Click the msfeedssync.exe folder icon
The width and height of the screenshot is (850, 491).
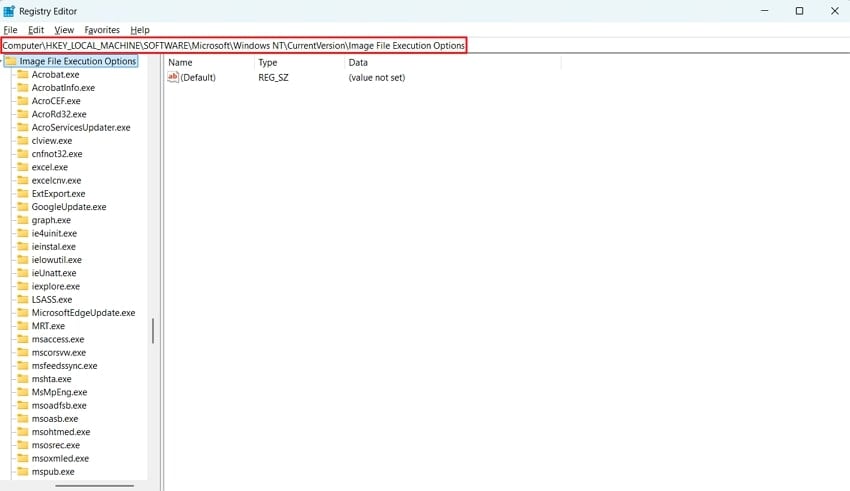click(23, 366)
